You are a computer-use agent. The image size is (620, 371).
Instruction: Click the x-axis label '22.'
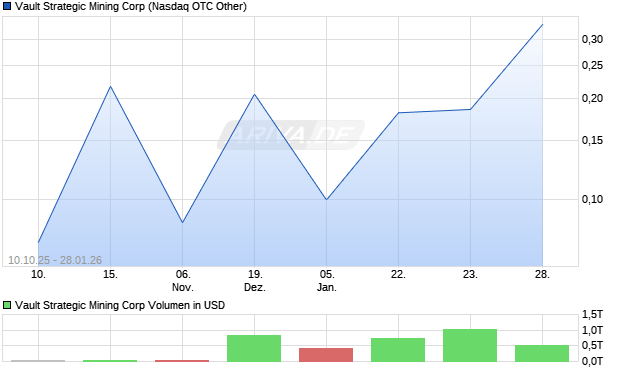click(x=398, y=274)
